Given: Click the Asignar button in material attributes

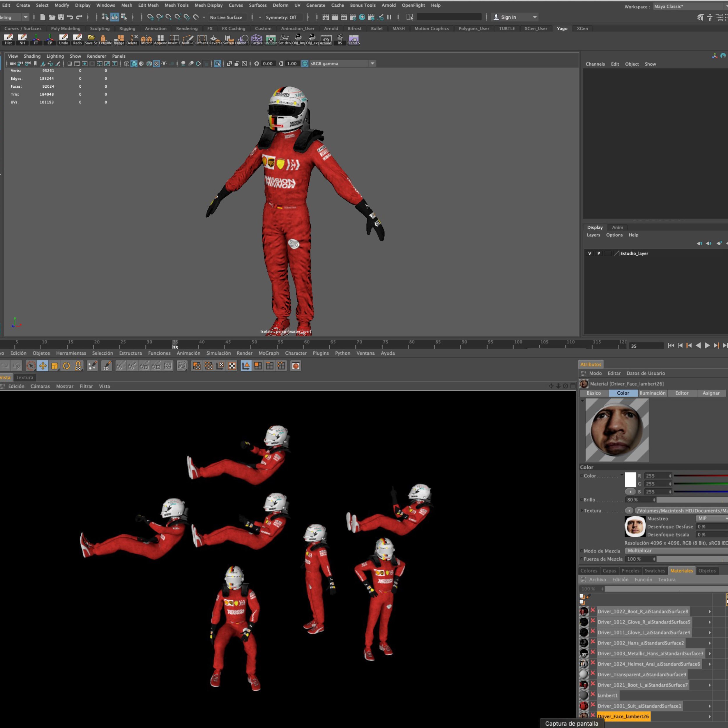Looking at the screenshot, I should coord(711,393).
